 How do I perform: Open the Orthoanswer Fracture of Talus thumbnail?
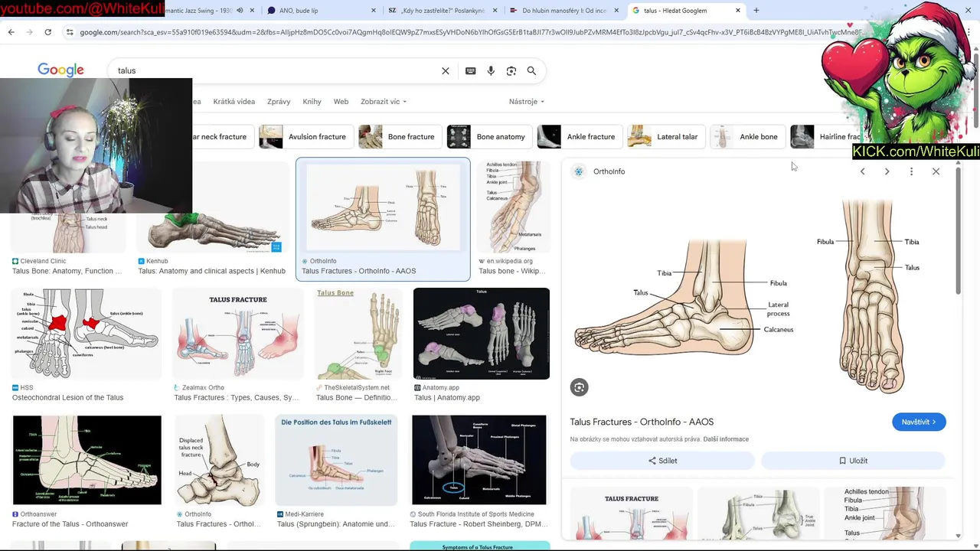87,460
